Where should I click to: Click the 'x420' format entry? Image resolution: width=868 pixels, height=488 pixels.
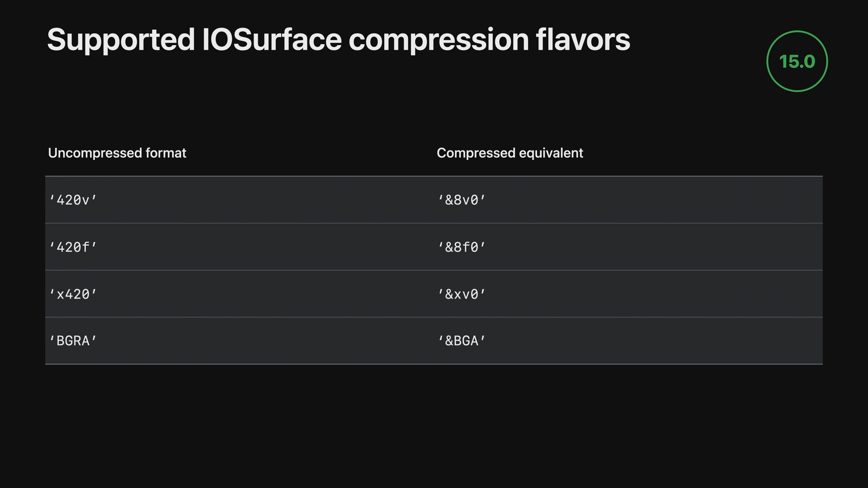tap(73, 294)
